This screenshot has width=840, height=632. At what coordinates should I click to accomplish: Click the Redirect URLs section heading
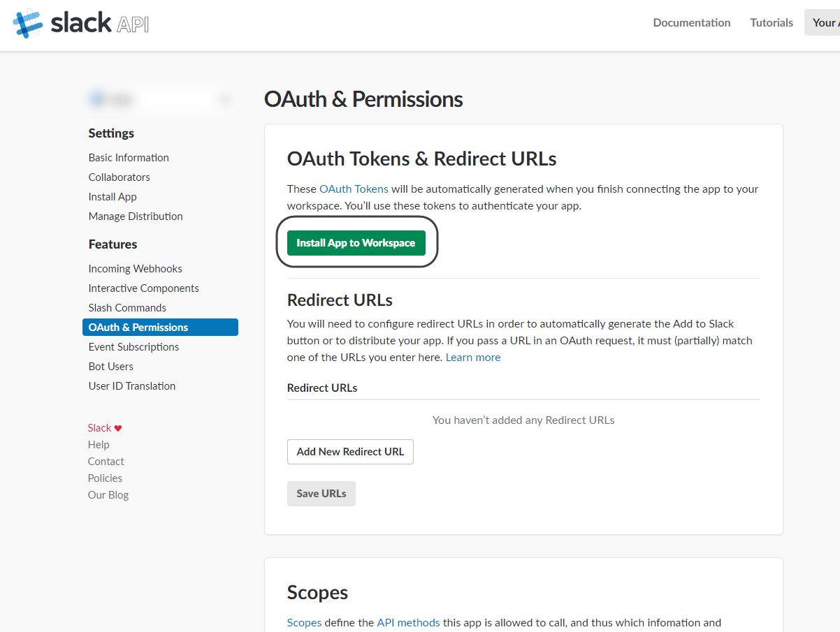(340, 300)
